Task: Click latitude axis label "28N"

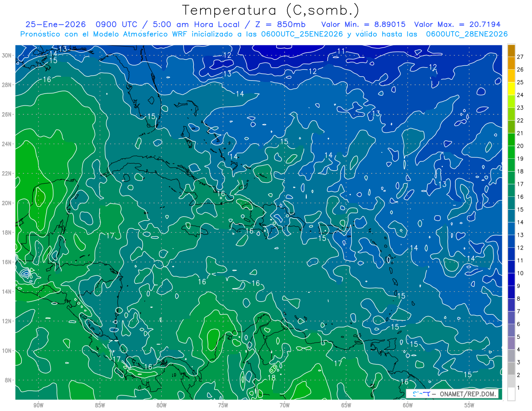Action: tap(8, 85)
